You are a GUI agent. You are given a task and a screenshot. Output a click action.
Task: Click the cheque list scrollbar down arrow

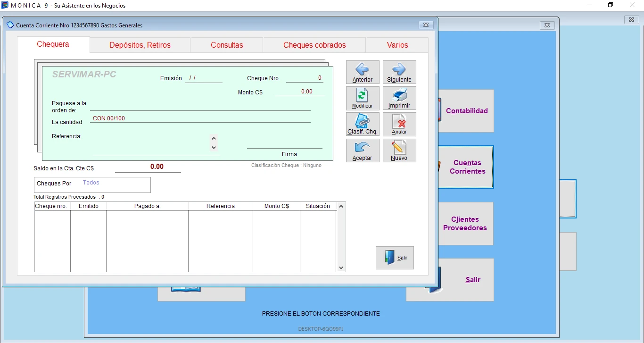click(x=341, y=268)
